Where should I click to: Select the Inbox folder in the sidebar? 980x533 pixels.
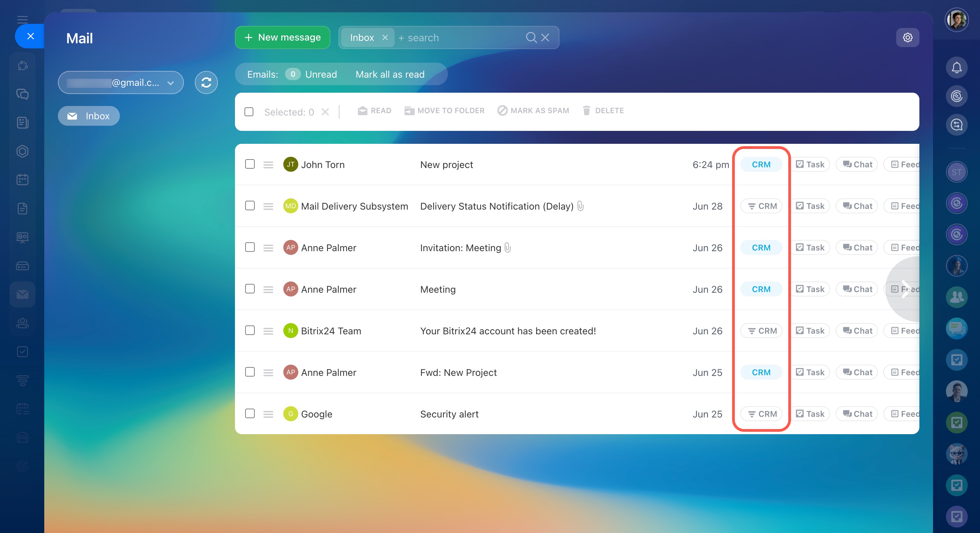pos(89,116)
